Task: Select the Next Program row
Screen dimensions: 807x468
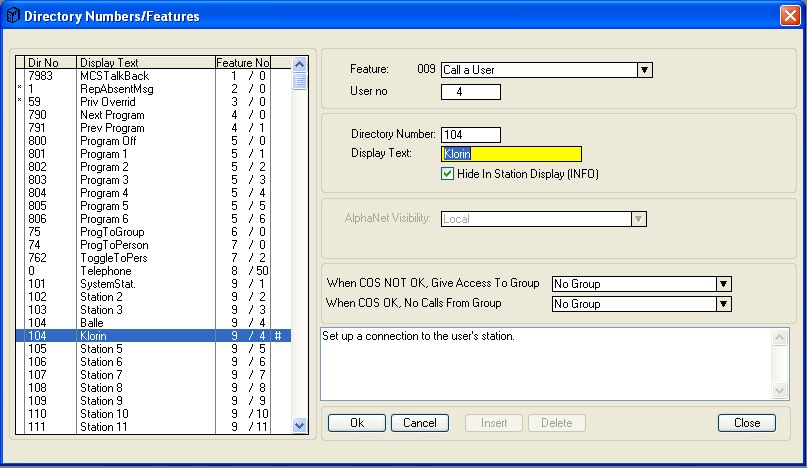Action: pyautogui.click(x=153, y=115)
